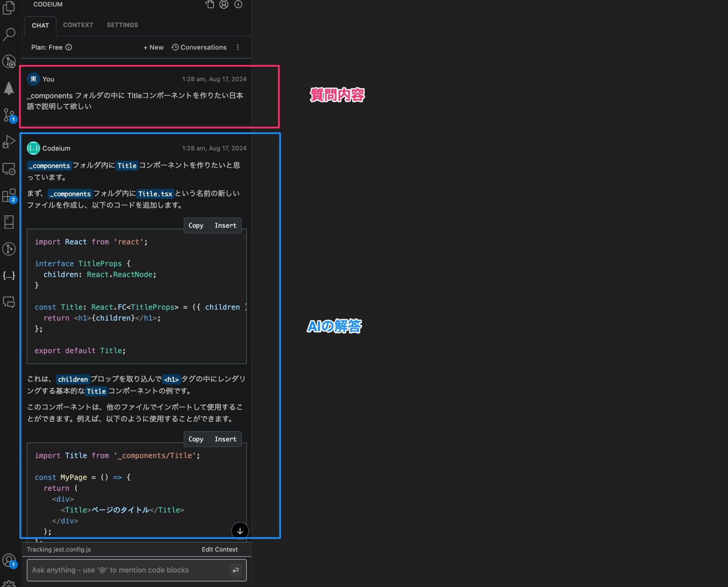Select the Explorer icon in the sidebar
This screenshot has width=728, height=587.
pos(9,7)
